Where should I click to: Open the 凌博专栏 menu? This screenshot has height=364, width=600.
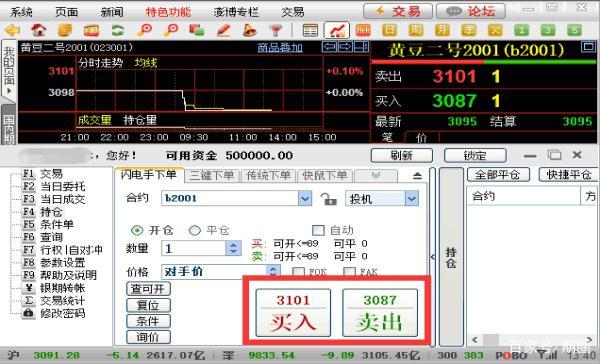pyautogui.click(x=236, y=12)
